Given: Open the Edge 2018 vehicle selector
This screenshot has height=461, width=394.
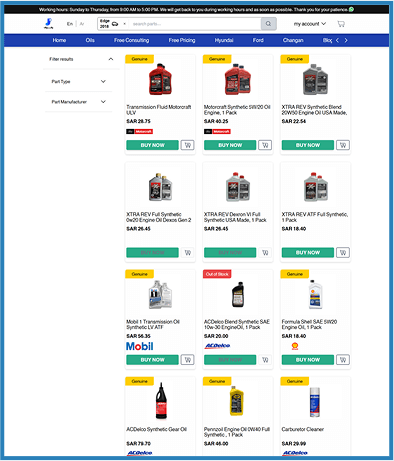Looking at the screenshot, I should [x=113, y=24].
